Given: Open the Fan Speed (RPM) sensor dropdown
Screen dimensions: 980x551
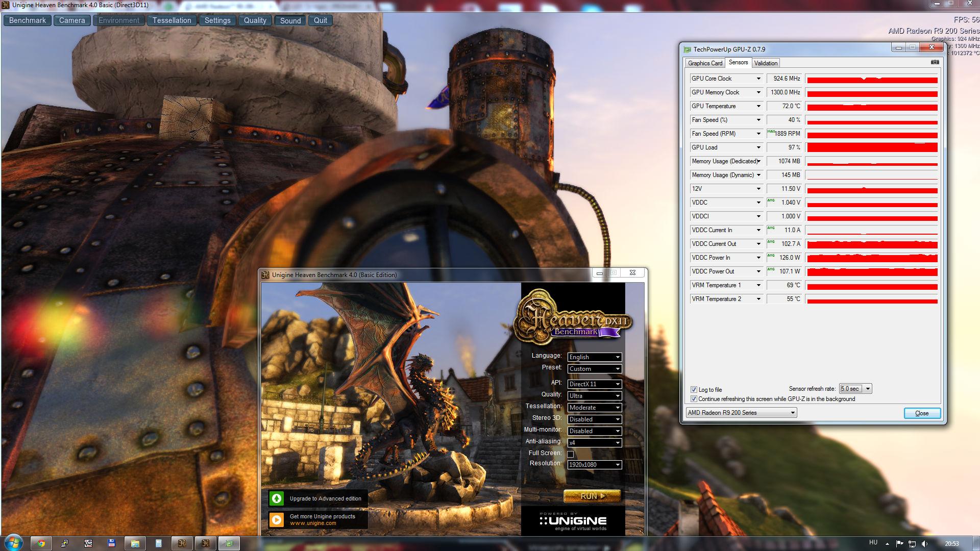Looking at the screenshot, I should pos(758,134).
